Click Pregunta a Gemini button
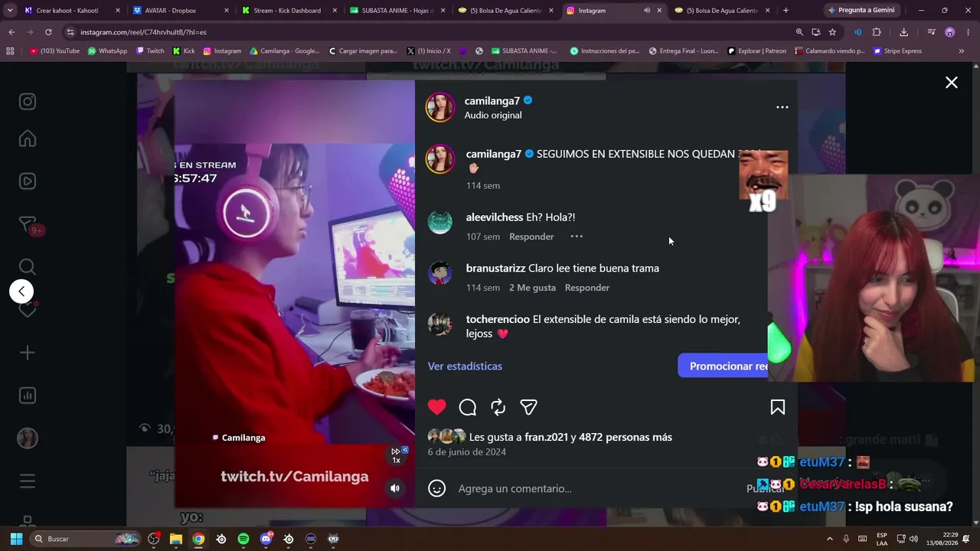The height and width of the screenshot is (551, 980). tap(861, 11)
